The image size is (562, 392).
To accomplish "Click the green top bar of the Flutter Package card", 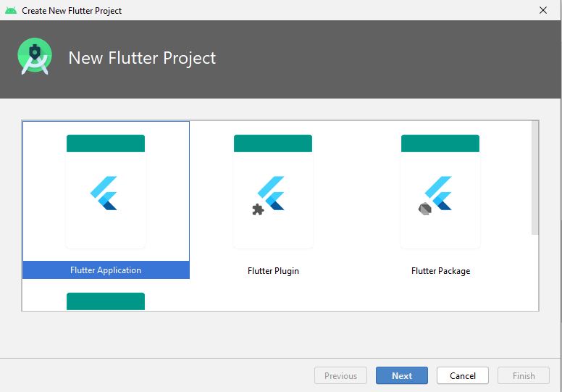I will 440,143.
